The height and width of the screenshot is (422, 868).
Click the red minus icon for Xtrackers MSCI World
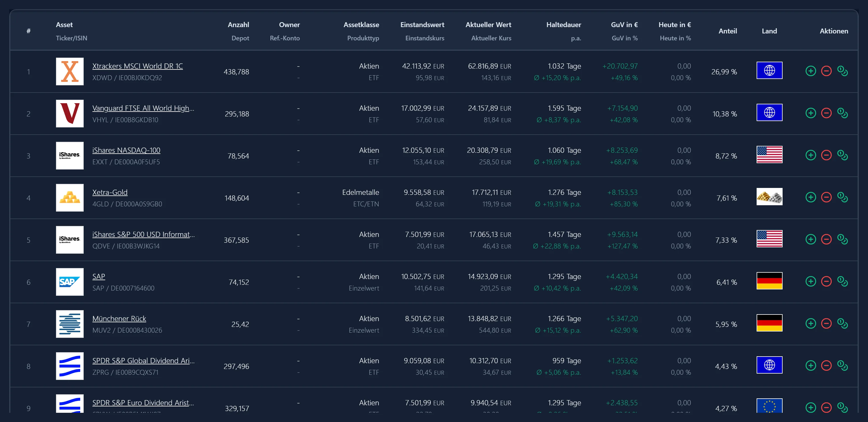826,71
